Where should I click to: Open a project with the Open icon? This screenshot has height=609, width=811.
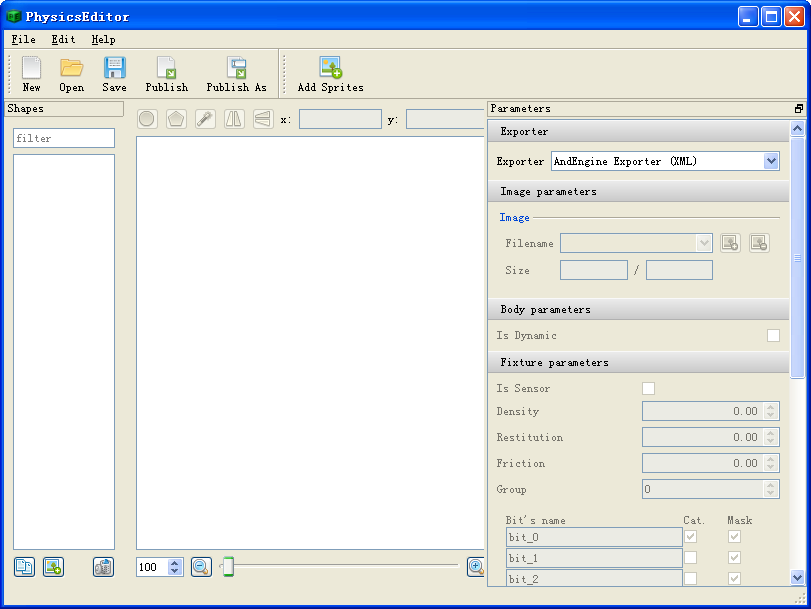coord(71,68)
